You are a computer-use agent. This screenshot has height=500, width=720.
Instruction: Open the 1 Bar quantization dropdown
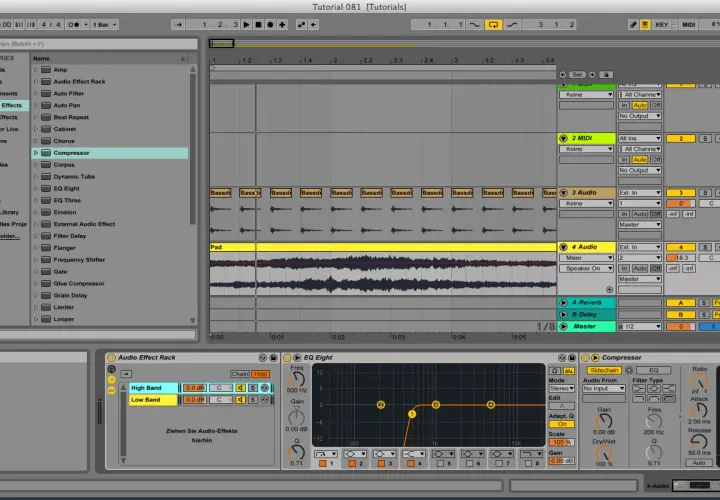click(104, 25)
